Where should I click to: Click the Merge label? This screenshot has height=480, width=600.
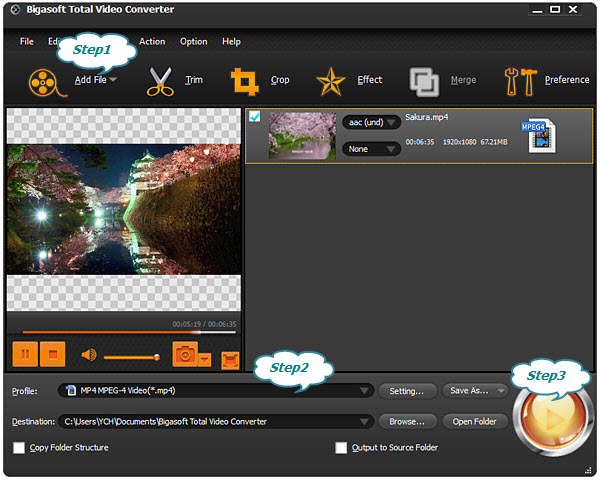click(463, 80)
